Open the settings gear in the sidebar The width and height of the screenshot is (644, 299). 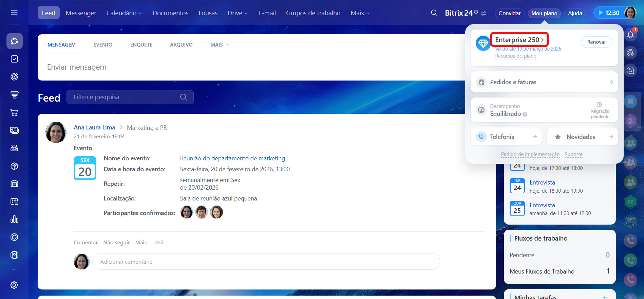(x=14, y=285)
